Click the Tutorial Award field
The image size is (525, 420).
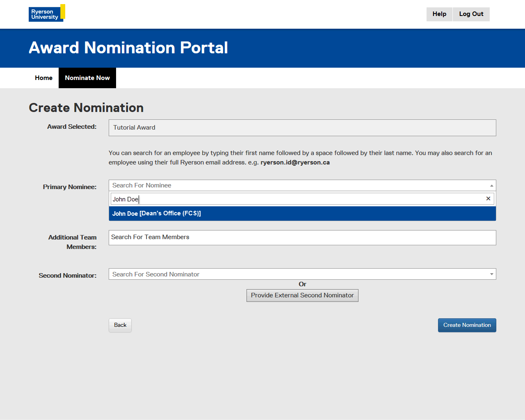coord(302,128)
